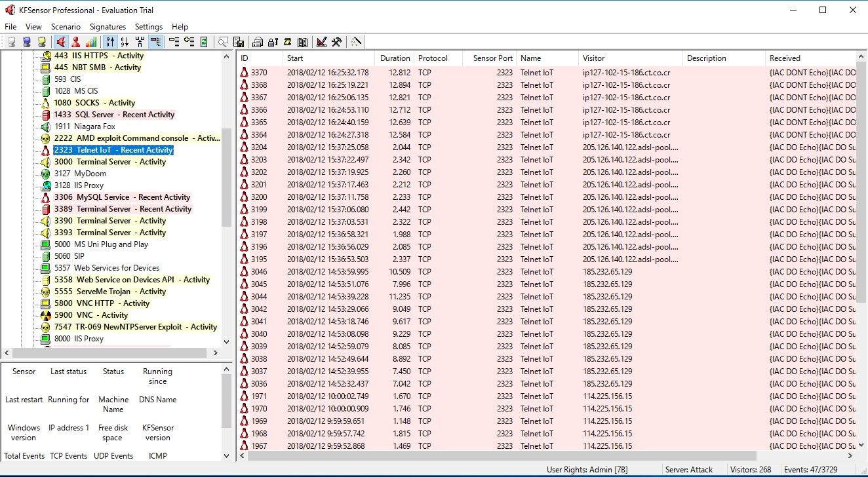Select the 2222 AMD exploit Command console item
Screen dimensions: 868x477
pos(136,138)
